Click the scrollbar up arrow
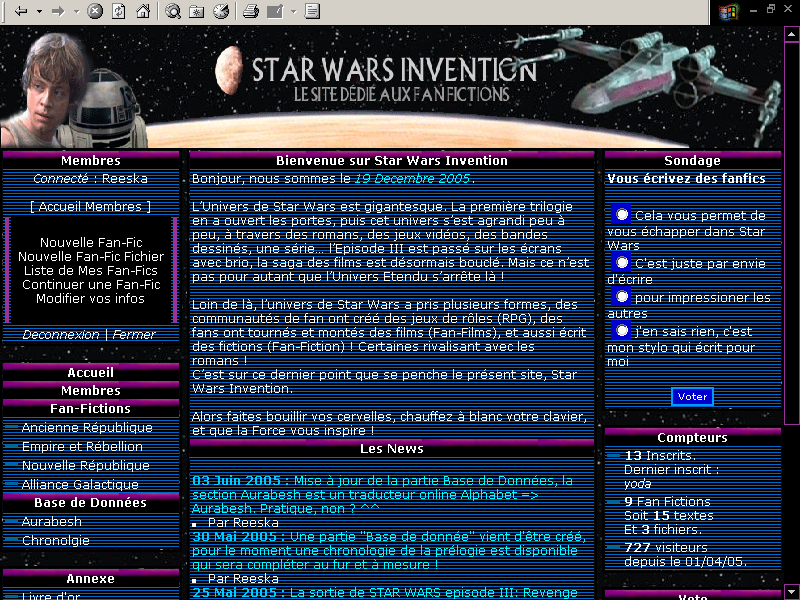Screen dimensions: 800x600 [x=791, y=34]
